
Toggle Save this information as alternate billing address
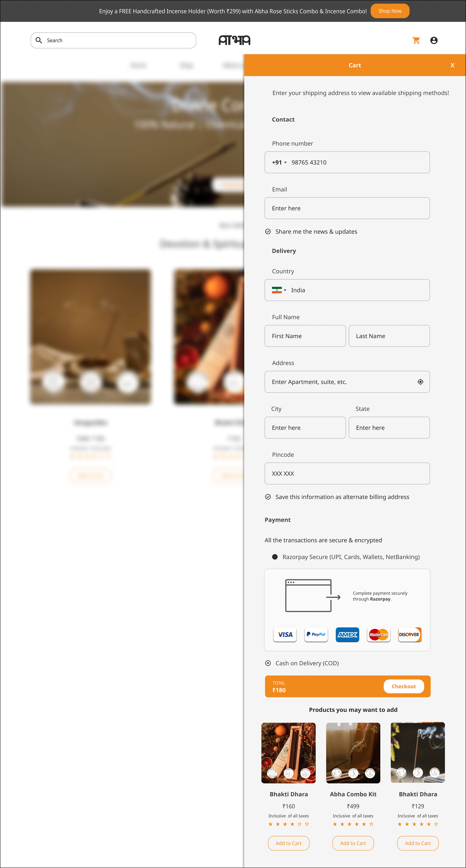(x=268, y=497)
